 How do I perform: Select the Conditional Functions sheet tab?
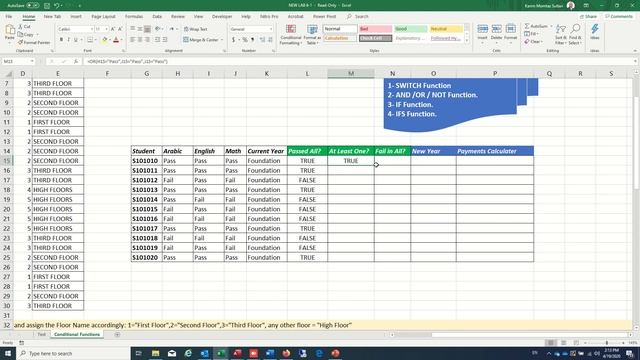(x=77, y=334)
